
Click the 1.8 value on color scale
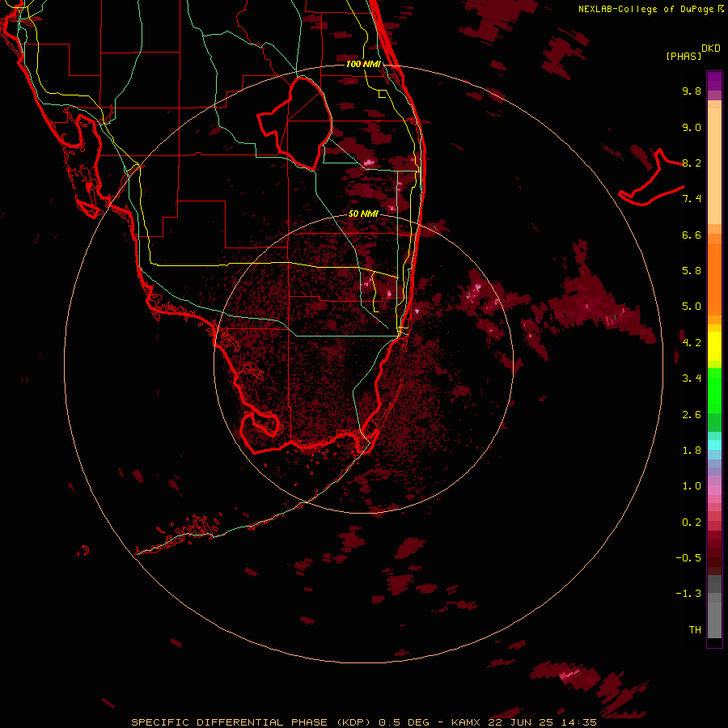pos(692,451)
